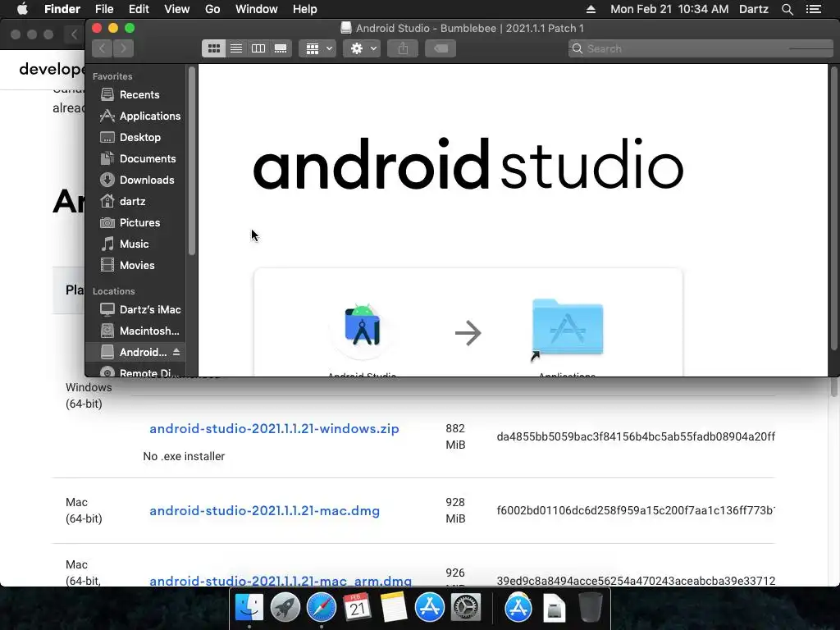This screenshot has width=840, height=630.
Task: Open System Preferences from the Dock
Action: (x=466, y=608)
